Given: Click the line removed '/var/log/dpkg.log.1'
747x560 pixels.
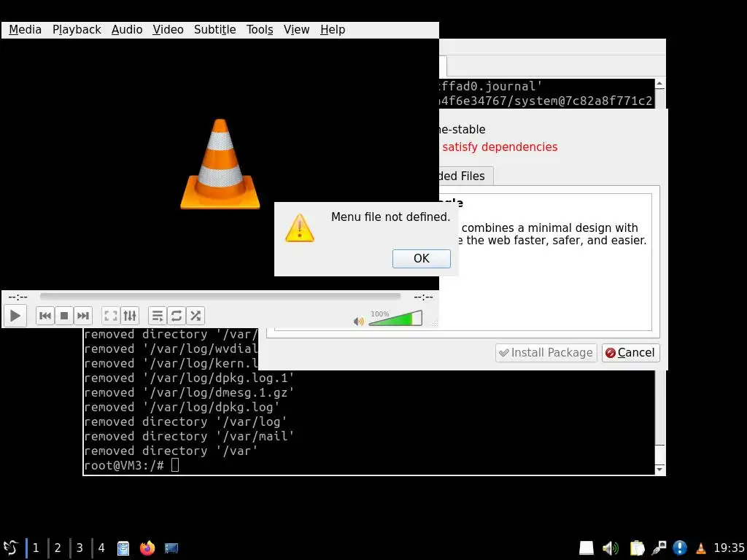Looking at the screenshot, I should click(x=189, y=378).
